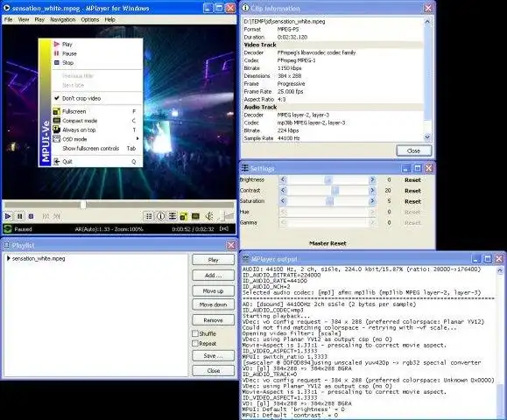Expand the OSD mode submenu
This screenshot has width=507, height=420.
pyautogui.click(x=97, y=139)
